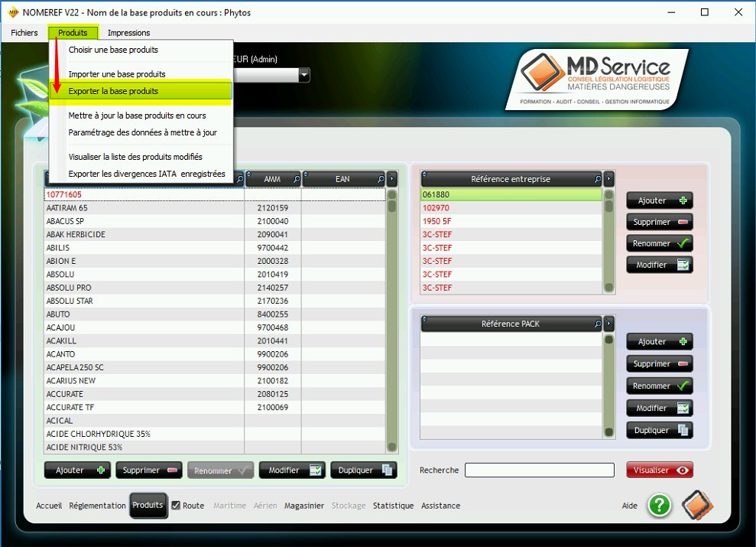Click the products list vertical scrollbar

392,321
